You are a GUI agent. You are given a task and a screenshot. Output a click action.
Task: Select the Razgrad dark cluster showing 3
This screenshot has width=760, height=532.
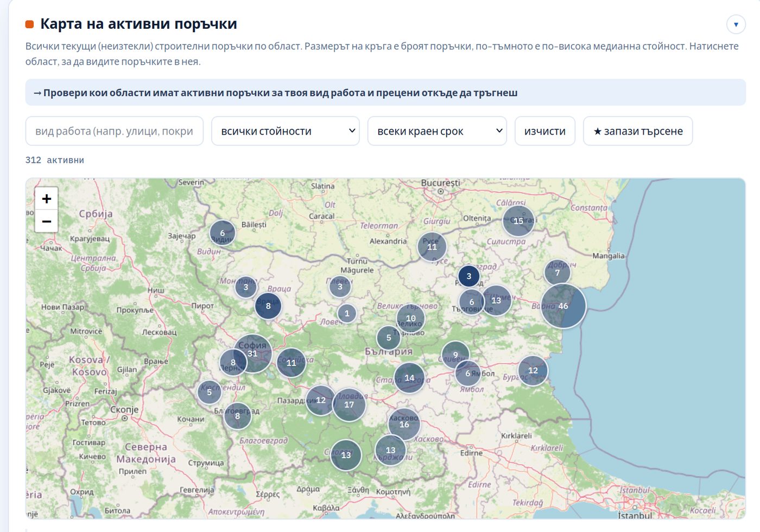(469, 276)
